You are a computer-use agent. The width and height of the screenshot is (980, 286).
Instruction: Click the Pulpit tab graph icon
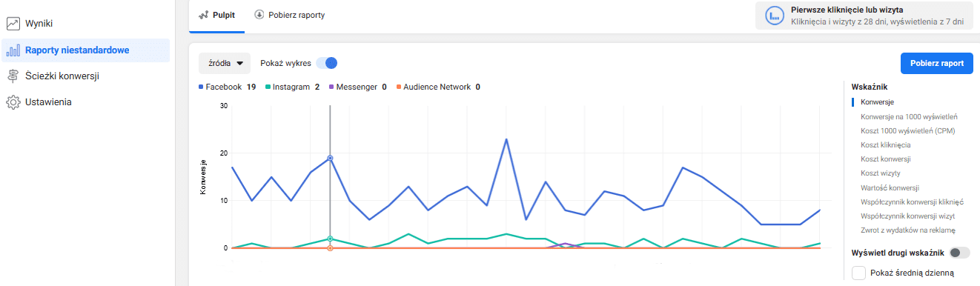pos(204,15)
